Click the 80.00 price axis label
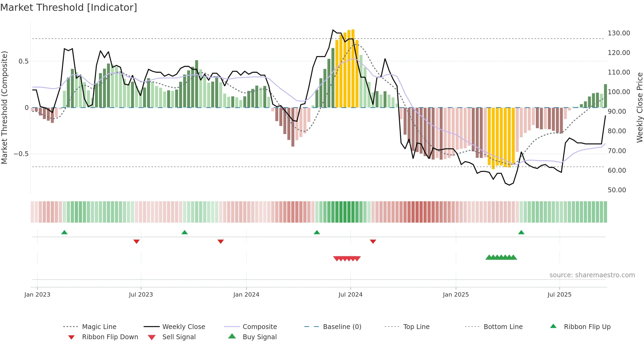Image resolution: width=644 pixels, height=362 pixels. coord(617,131)
